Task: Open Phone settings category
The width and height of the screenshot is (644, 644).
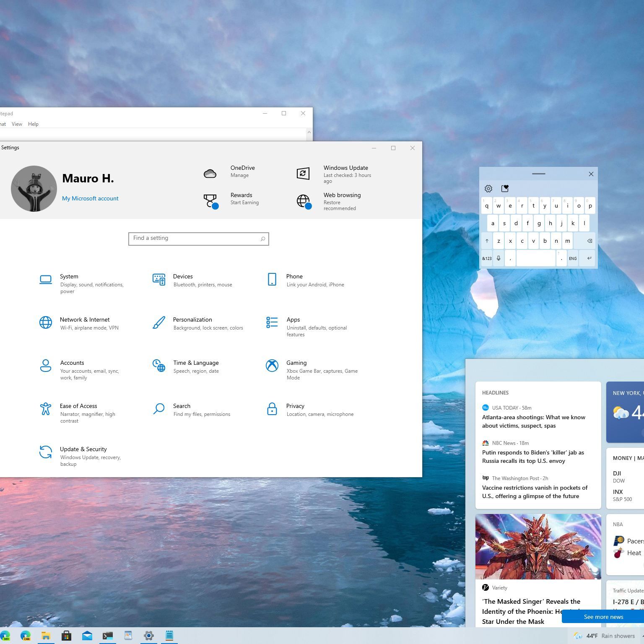Action: (x=305, y=280)
